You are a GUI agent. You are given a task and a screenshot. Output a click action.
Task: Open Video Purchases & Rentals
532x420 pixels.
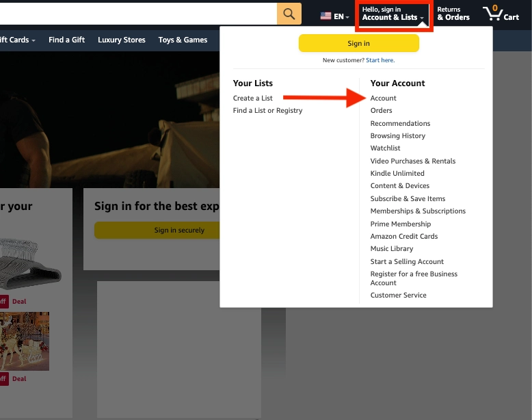pyautogui.click(x=412, y=161)
